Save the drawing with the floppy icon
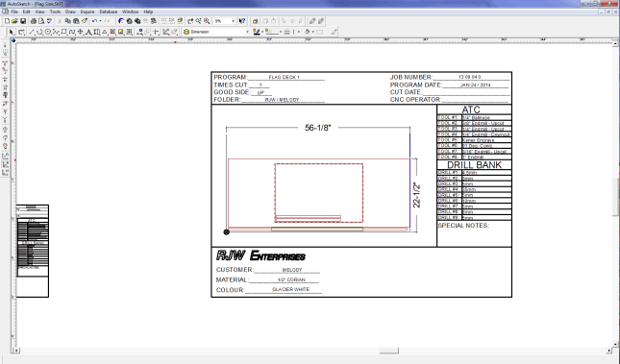This screenshot has height=364, width=620. 23,21
